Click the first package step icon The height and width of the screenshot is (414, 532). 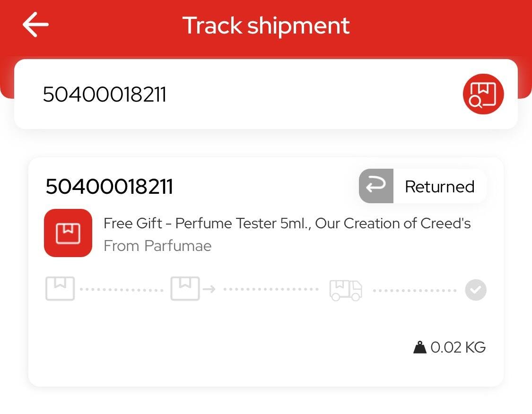click(x=60, y=289)
